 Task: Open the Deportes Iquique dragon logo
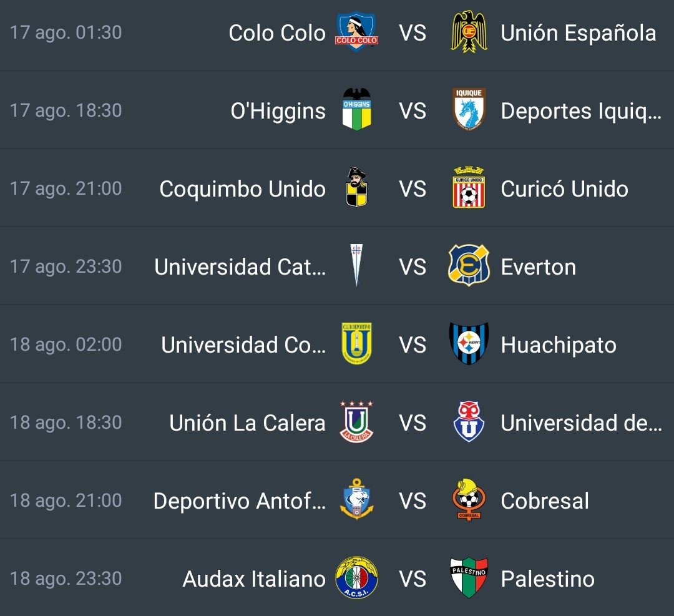click(469, 109)
